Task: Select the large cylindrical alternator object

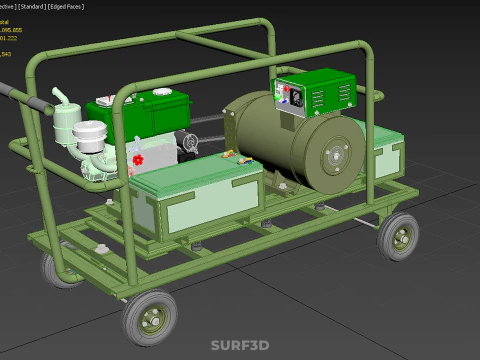Action: coord(295,143)
